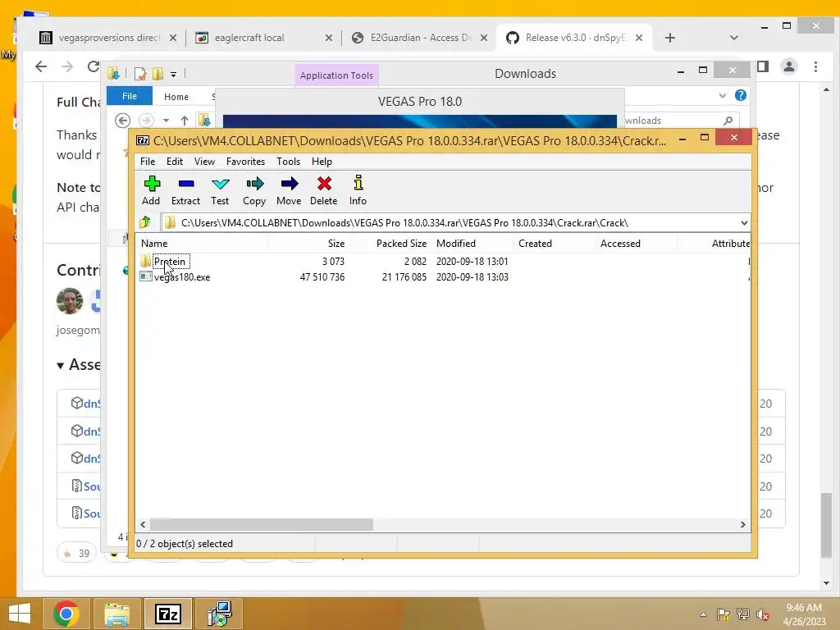Screen dimensions: 840x630
Task: Select the vegas180.exe file
Action: coord(181,277)
